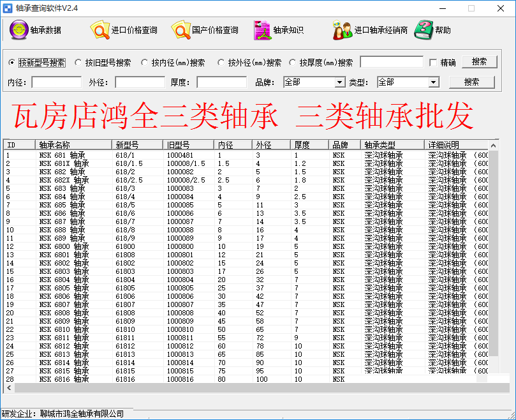
Task: Open the 进口价格查询 magnifier icon
Action: click(x=100, y=30)
